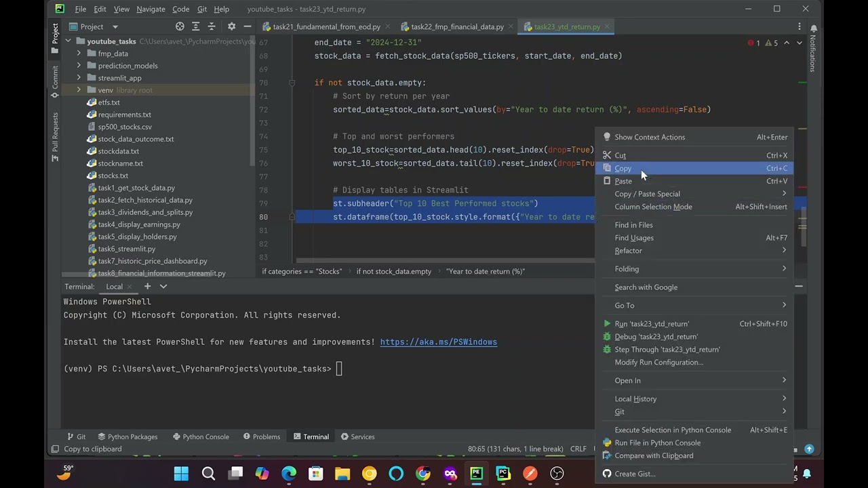Click Step Through 'task23_ytd_return'
The image size is (868, 488).
[694, 350]
